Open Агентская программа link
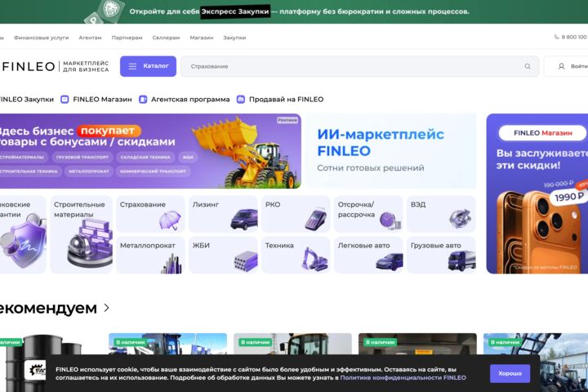This screenshot has height=392, width=588. coord(190,100)
